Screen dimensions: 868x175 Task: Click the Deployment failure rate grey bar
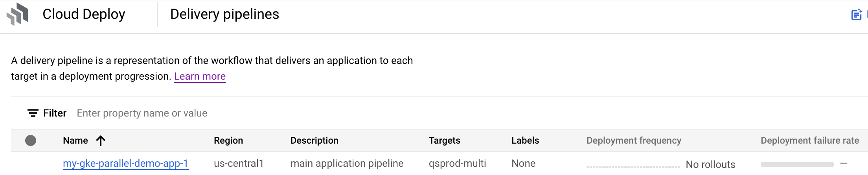[x=797, y=164]
